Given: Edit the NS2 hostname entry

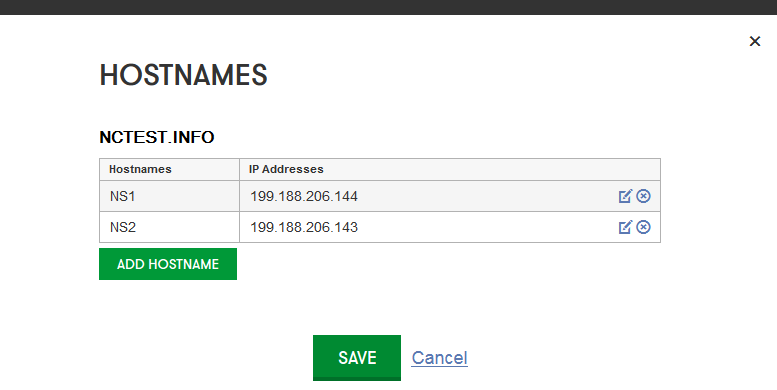Looking at the screenshot, I should (x=625, y=227).
